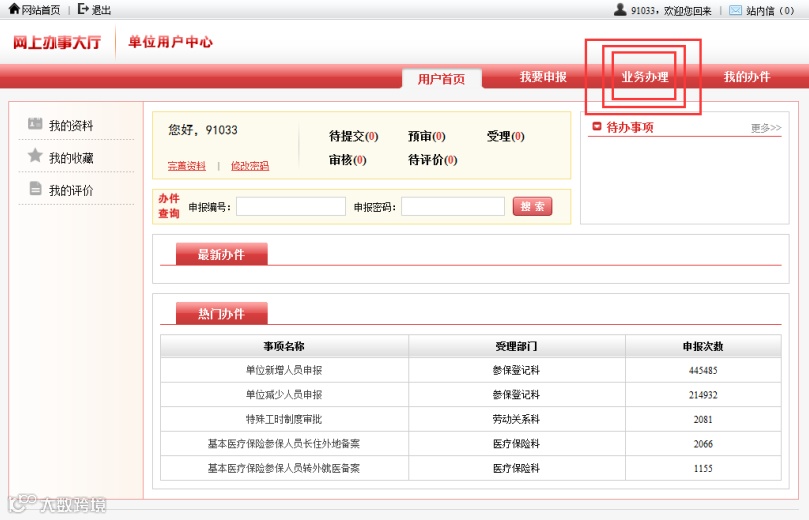This screenshot has width=809, height=520.
Task: Click the 网上办事大厅 logo
Action: click(x=57, y=42)
